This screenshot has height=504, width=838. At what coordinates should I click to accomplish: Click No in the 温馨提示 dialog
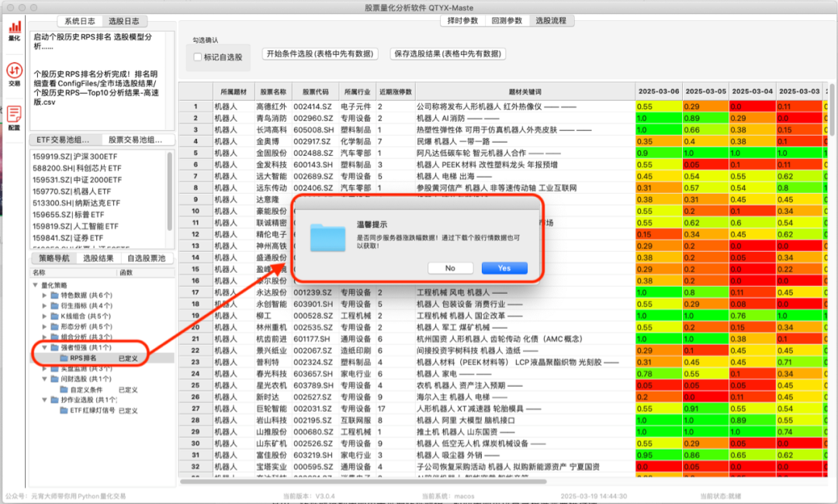451,268
